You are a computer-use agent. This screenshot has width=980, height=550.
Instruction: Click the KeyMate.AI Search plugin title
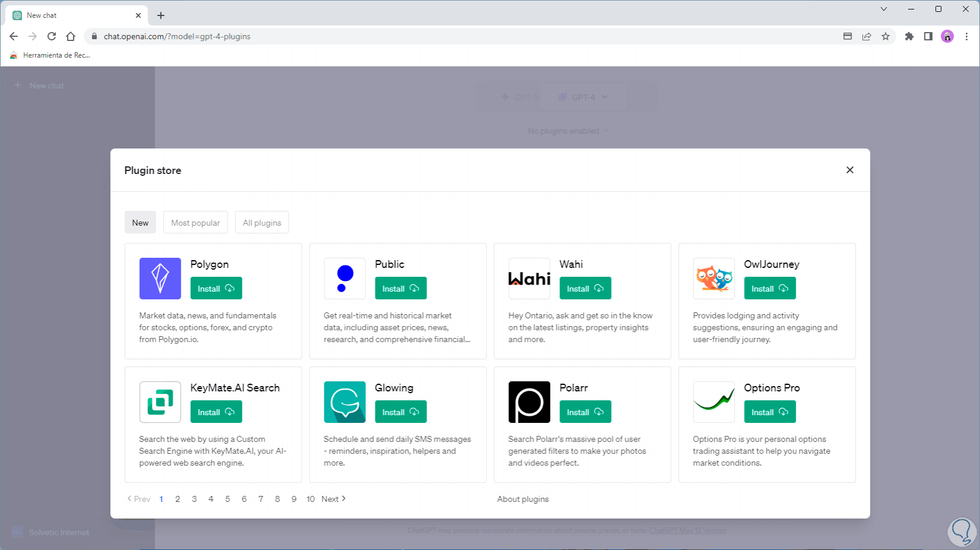(235, 388)
